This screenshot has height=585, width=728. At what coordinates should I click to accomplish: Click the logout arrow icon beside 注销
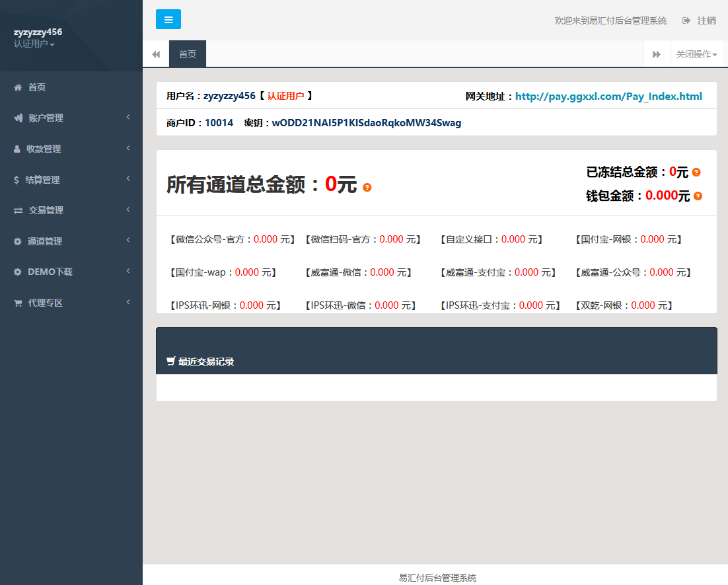[x=686, y=20]
